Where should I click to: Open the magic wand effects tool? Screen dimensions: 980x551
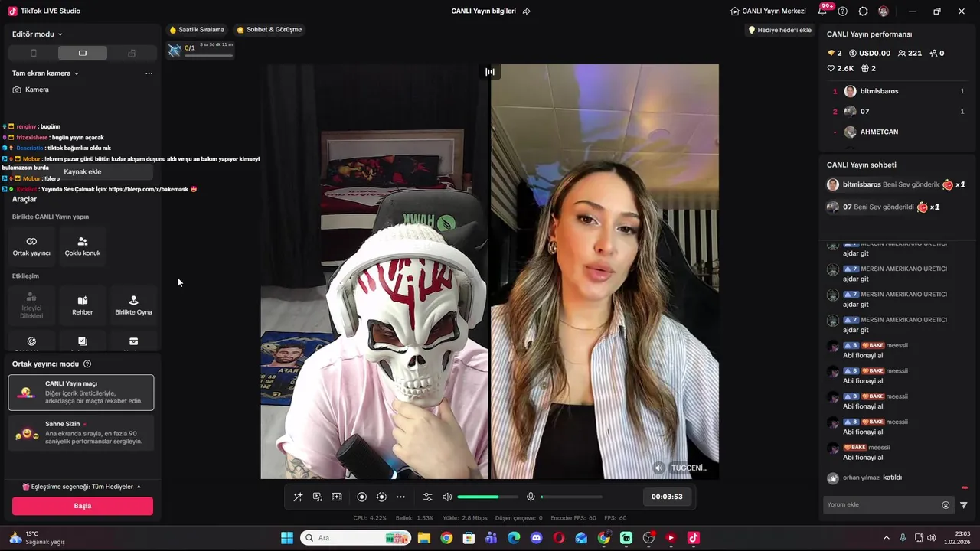(x=298, y=497)
